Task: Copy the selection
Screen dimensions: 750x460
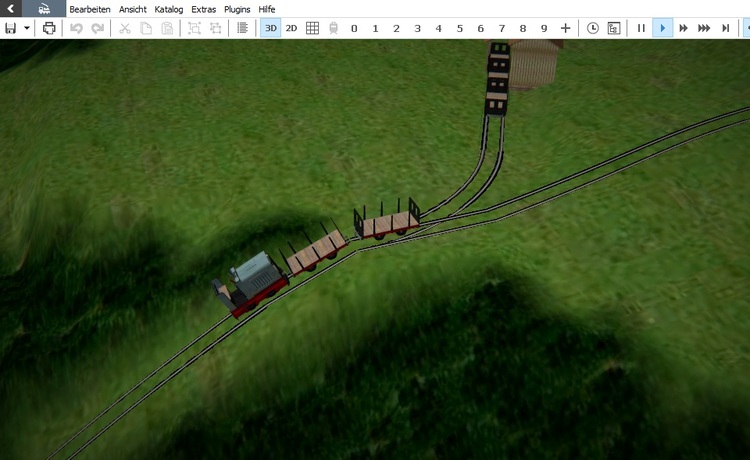Action: pos(146,28)
